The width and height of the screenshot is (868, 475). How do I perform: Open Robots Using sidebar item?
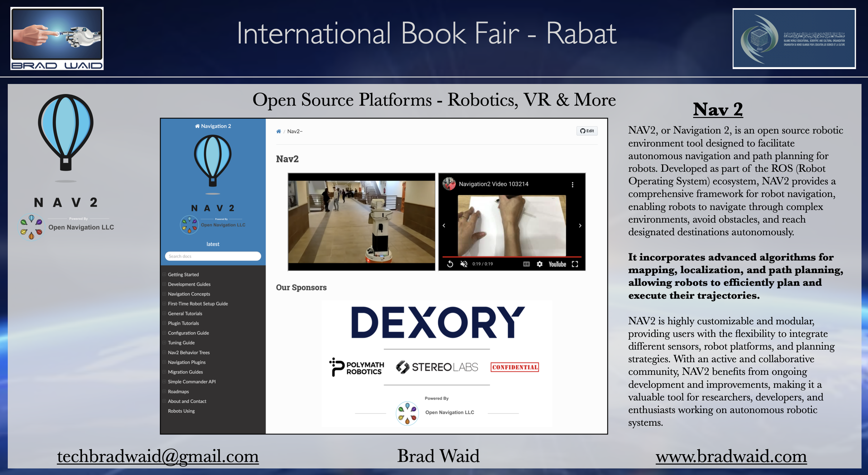click(181, 411)
